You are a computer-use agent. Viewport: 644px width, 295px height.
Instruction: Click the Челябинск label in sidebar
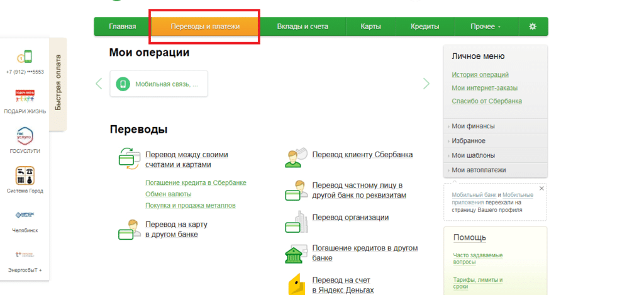point(25,230)
